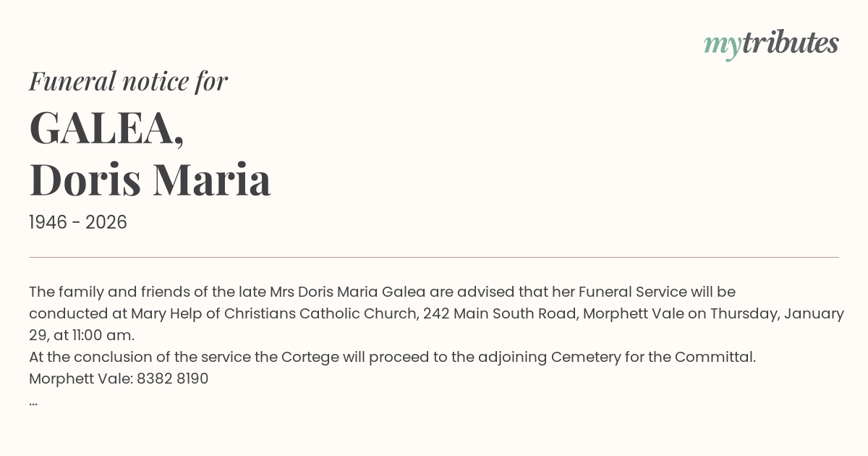The height and width of the screenshot is (456, 868).
Task: Expand the truncated text via the ellipsis
Action: [x=33, y=401]
